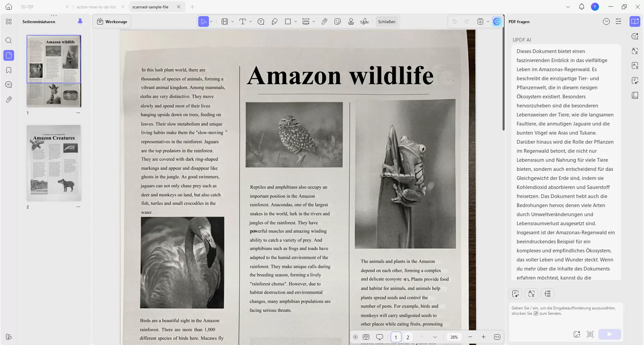Open the AI translate icon in right sidebar
Viewport: 644px width, 345px height.
pyautogui.click(x=635, y=51)
